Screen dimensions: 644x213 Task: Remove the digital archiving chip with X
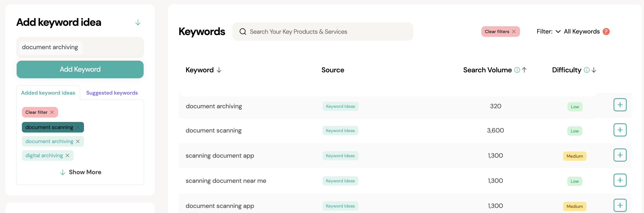[67, 155]
